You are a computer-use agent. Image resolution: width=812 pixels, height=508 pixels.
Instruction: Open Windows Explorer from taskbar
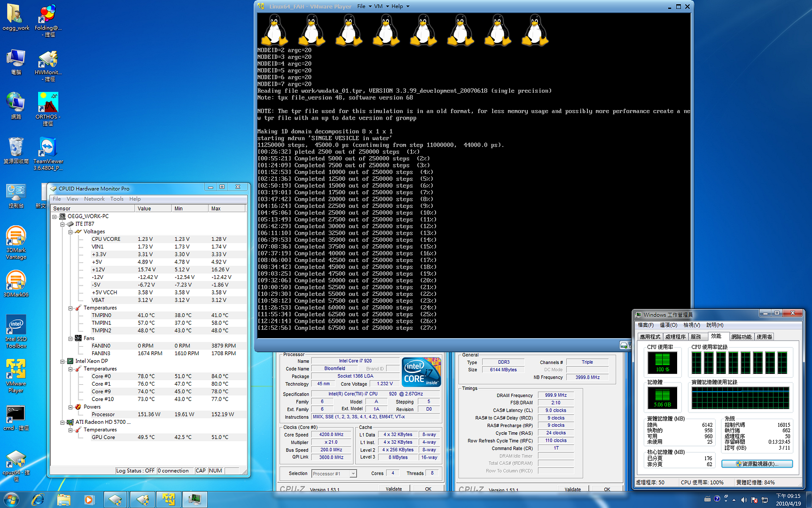(63, 499)
